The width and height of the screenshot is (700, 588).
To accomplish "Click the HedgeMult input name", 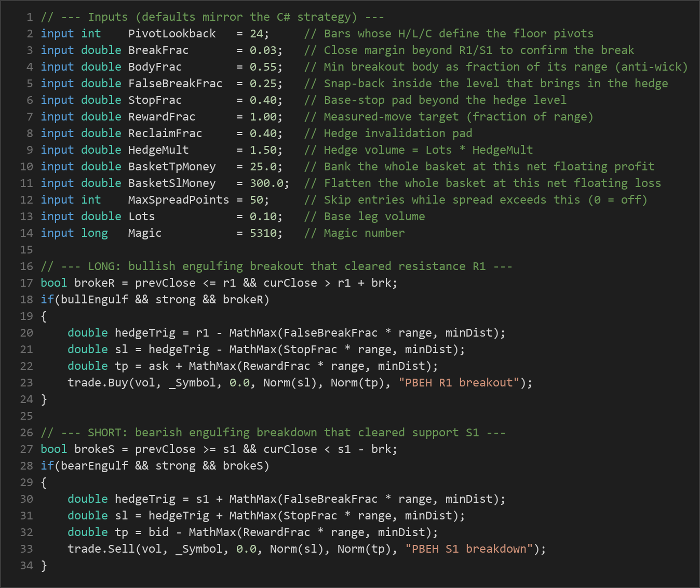I will pyautogui.click(x=158, y=150).
